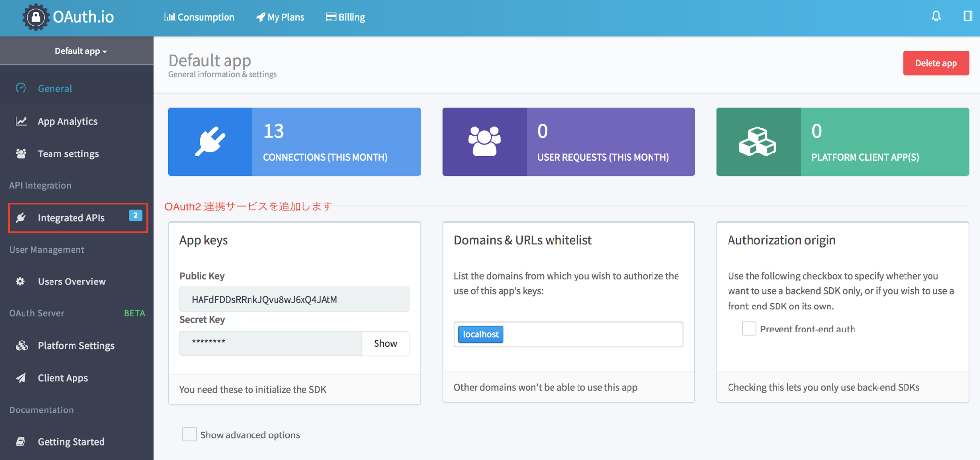
Task: Toggle the Prevent front-end auth checkbox
Action: click(x=749, y=329)
